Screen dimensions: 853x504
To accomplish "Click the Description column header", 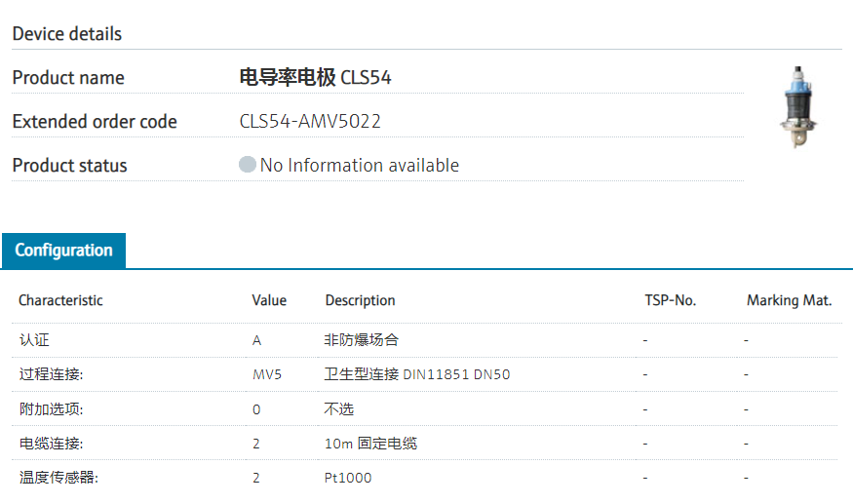I will coord(360,300).
